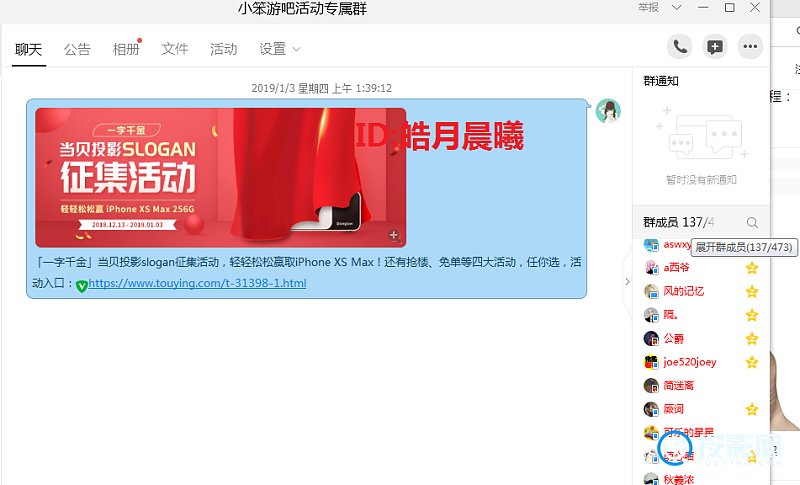The width and height of the screenshot is (800, 485).
Task: Open 公爵's avatar
Action: [651, 339]
